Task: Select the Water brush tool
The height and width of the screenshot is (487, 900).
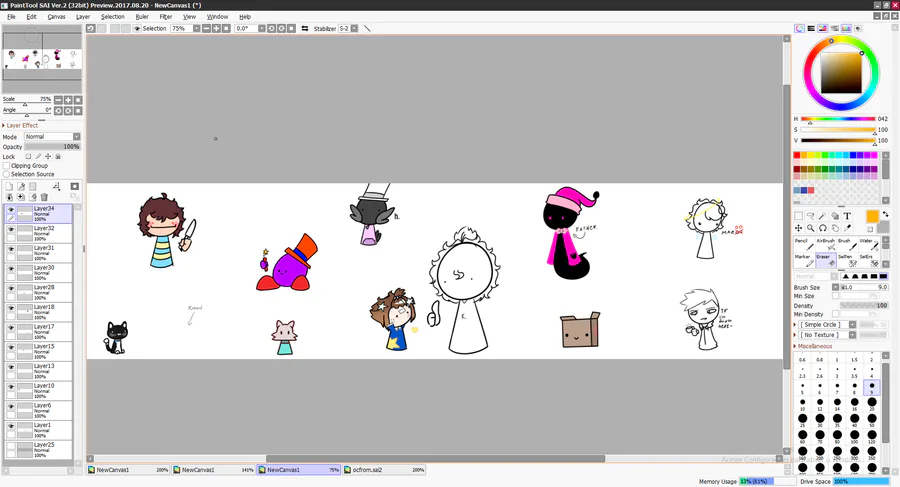Action: click(x=869, y=244)
